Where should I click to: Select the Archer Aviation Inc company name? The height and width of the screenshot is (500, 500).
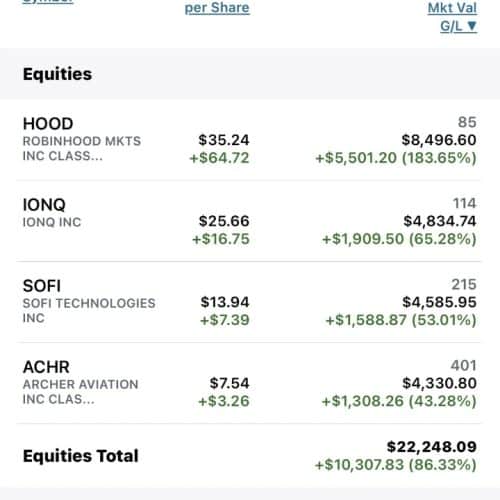click(x=80, y=392)
